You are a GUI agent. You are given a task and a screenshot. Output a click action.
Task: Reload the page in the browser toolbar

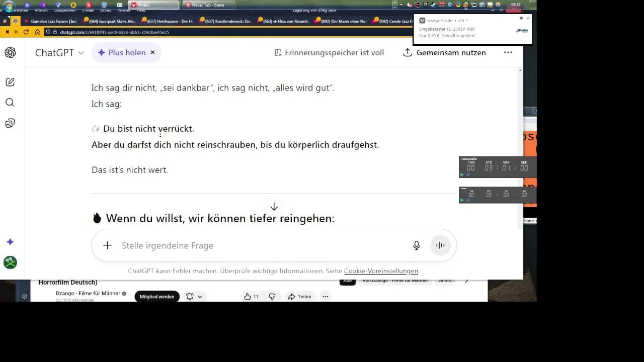pyautogui.click(x=27, y=32)
